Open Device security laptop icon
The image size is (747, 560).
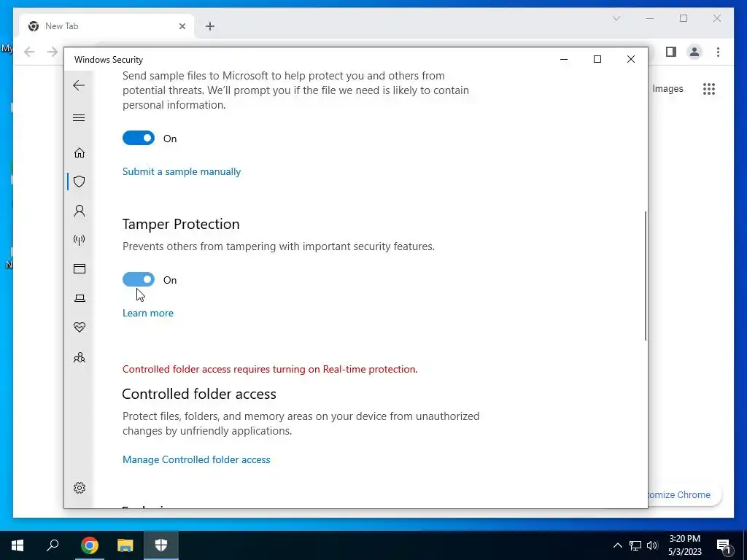pyautogui.click(x=80, y=298)
